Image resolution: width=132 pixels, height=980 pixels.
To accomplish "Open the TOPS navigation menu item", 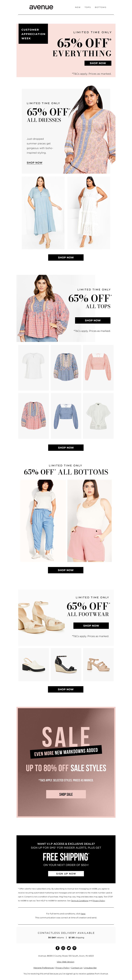I will 88,7.
